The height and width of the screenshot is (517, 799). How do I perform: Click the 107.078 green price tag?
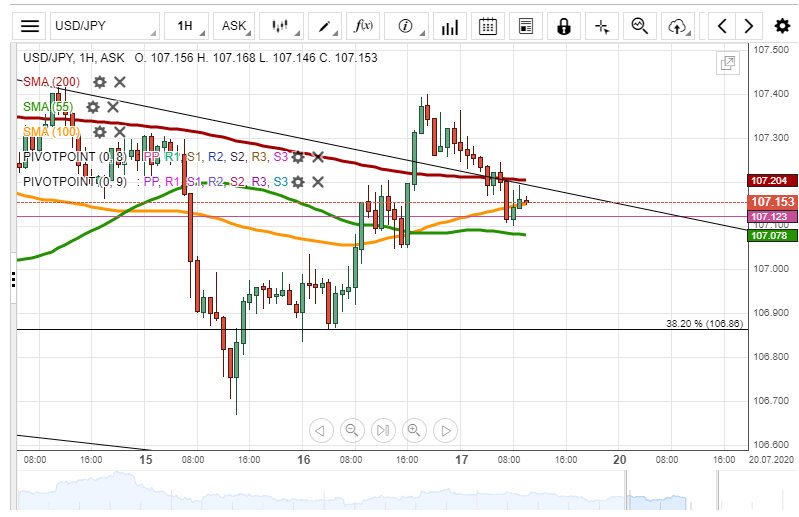(773, 236)
